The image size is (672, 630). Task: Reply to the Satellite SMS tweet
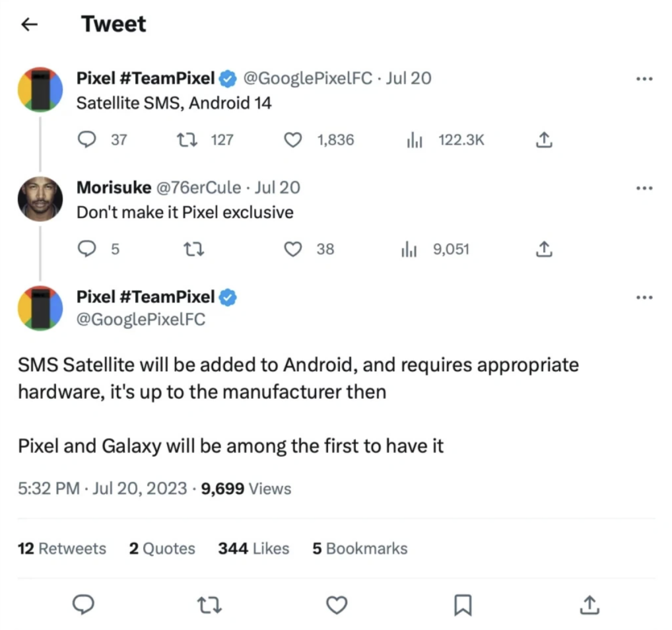88,139
